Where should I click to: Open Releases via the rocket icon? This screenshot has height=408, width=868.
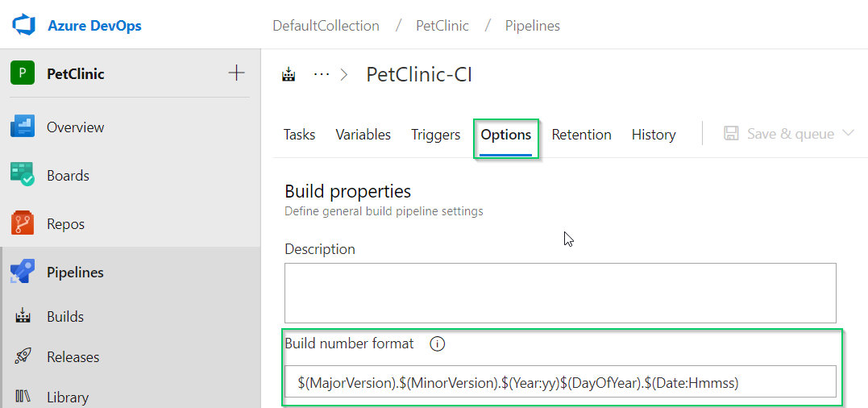(23, 356)
